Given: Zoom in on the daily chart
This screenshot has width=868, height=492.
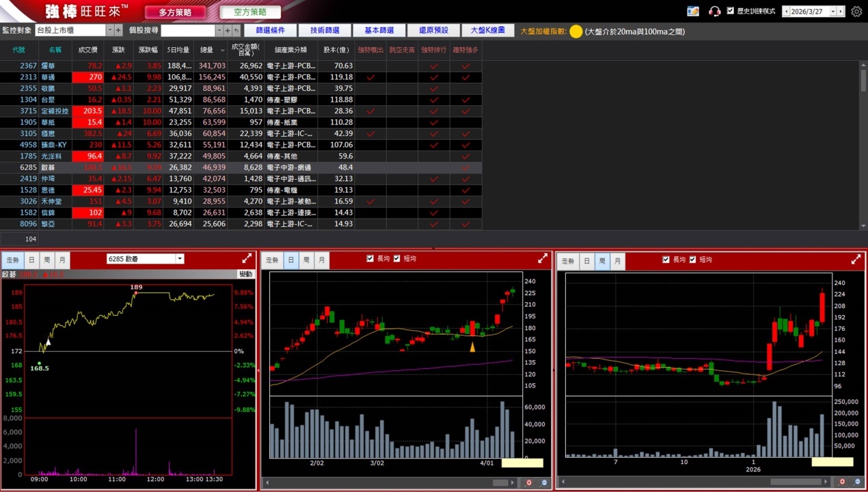Looking at the screenshot, I should click(x=529, y=482).
